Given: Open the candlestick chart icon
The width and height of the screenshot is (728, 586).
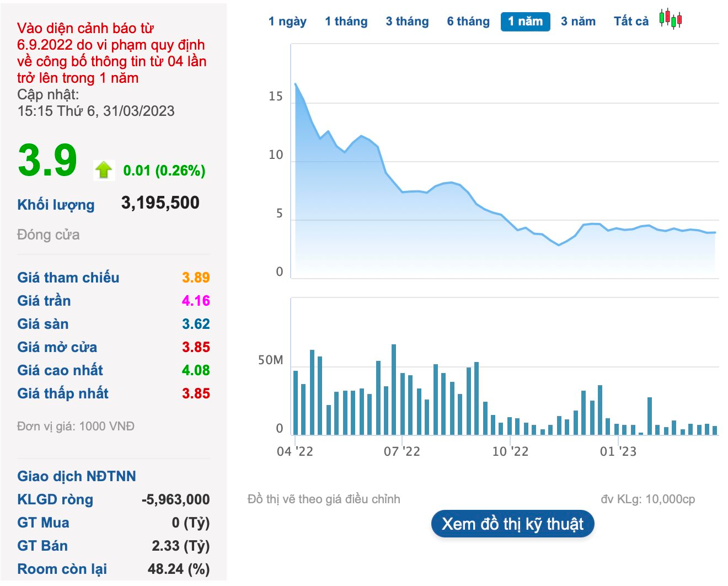Looking at the screenshot, I should click(x=670, y=19).
